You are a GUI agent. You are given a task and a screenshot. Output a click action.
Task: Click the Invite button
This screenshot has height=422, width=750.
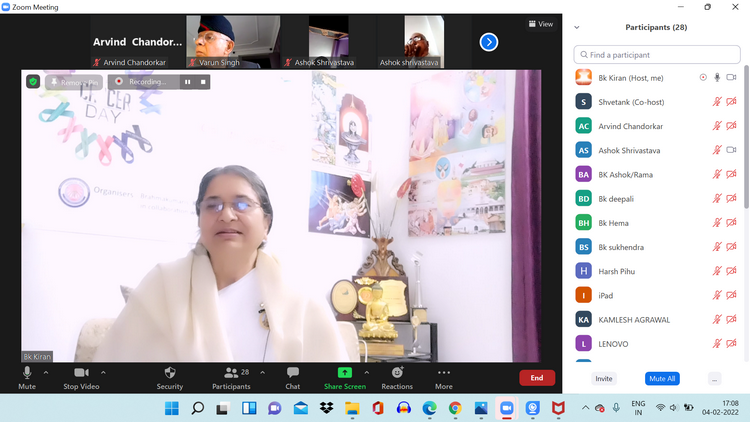(604, 378)
